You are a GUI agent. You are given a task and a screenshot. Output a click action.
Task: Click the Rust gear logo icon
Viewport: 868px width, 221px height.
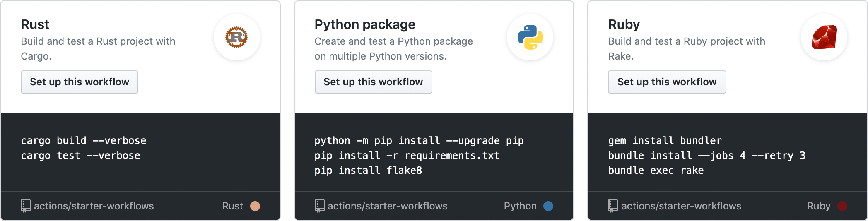click(236, 37)
